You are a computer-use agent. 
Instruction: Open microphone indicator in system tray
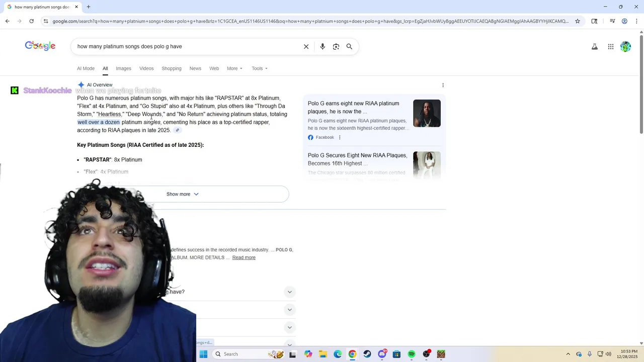pos(590,354)
